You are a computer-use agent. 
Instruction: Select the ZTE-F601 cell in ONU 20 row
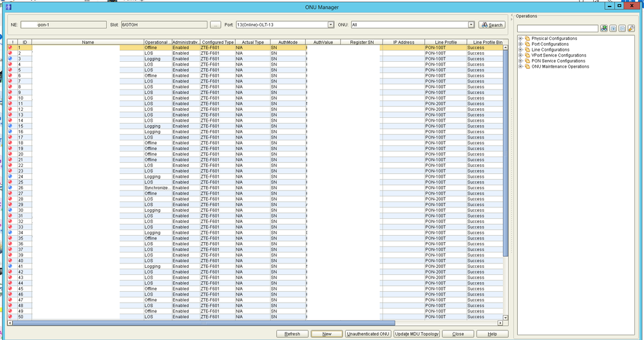(217, 154)
